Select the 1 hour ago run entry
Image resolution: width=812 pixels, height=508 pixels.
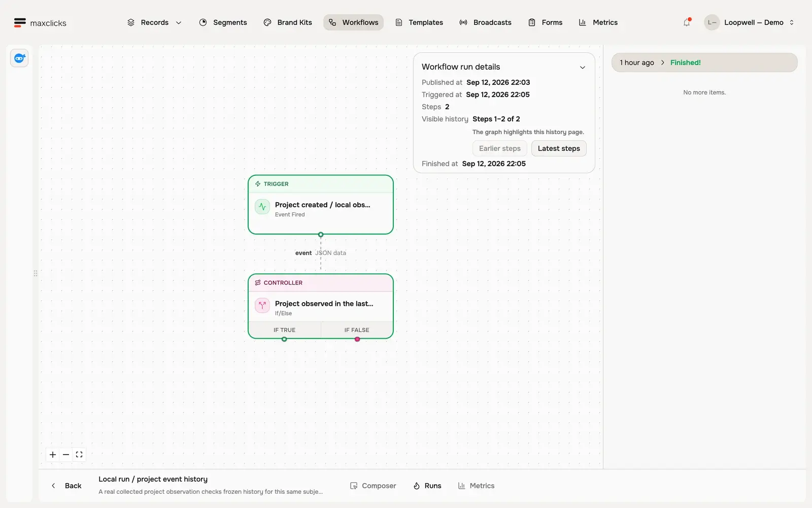[x=704, y=62]
